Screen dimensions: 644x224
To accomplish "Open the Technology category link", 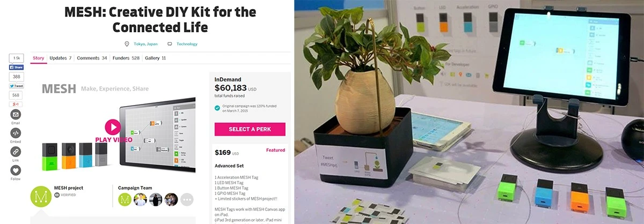I will pyautogui.click(x=187, y=44).
